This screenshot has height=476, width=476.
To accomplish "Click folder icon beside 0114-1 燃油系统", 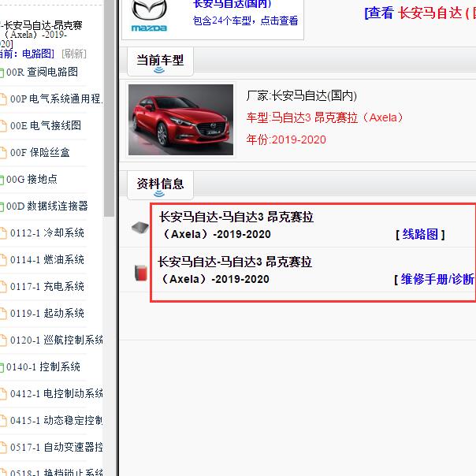I will (x=3, y=260).
